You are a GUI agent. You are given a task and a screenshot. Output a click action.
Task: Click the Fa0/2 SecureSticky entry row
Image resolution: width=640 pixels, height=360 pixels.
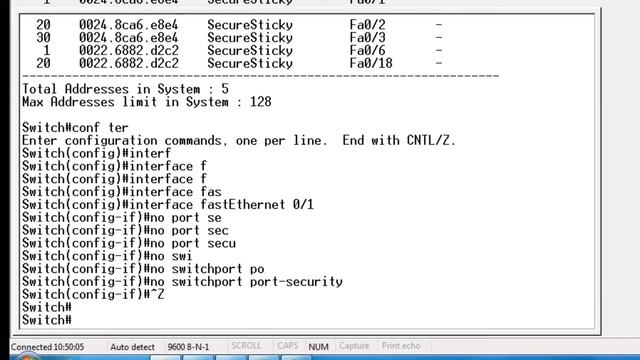pyautogui.click(x=239, y=25)
